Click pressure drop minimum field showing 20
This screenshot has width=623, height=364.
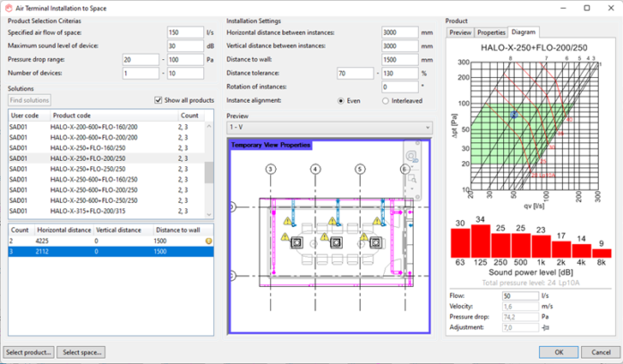[x=141, y=60]
